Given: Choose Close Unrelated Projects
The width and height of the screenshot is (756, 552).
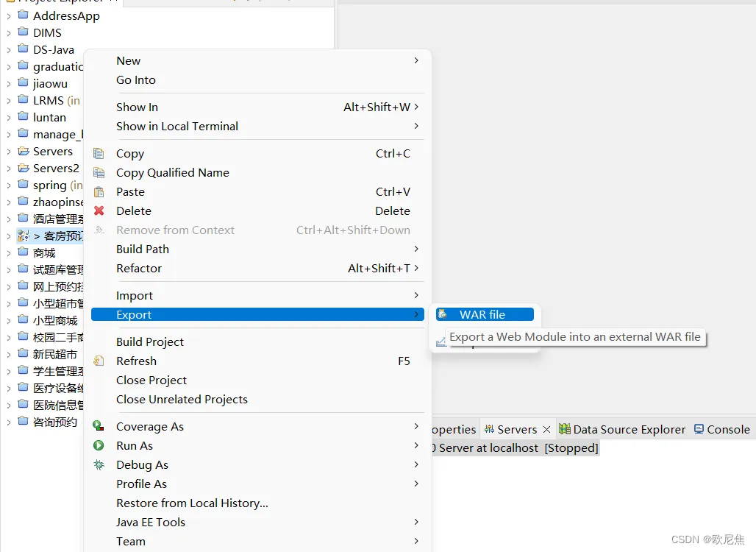Looking at the screenshot, I should [x=182, y=400].
